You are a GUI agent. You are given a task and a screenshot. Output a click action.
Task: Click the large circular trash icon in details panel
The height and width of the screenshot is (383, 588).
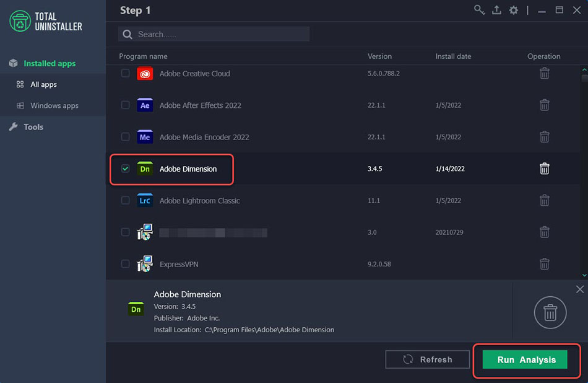click(x=550, y=312)
